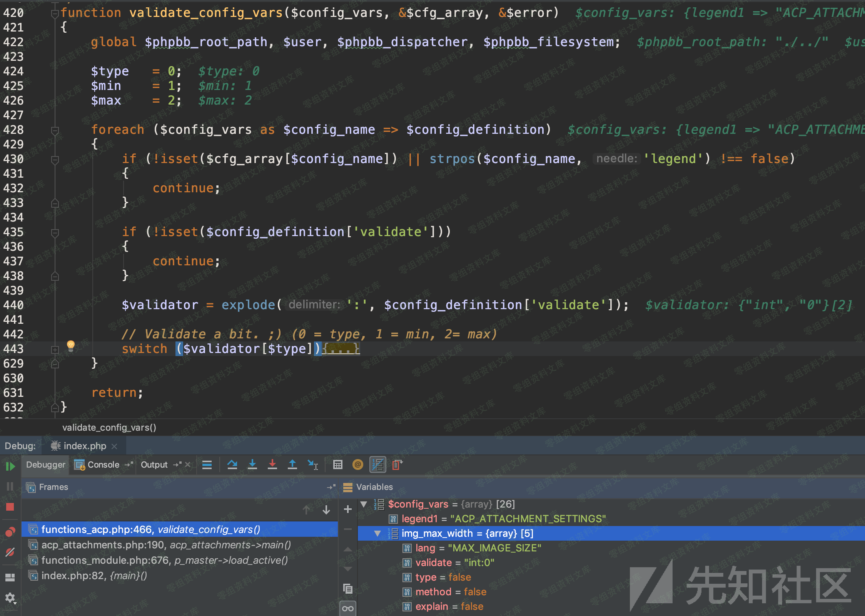The width and height of the screenshot is (865, 616).
Task: Select the type = false variable
Action: click(611, 577)
